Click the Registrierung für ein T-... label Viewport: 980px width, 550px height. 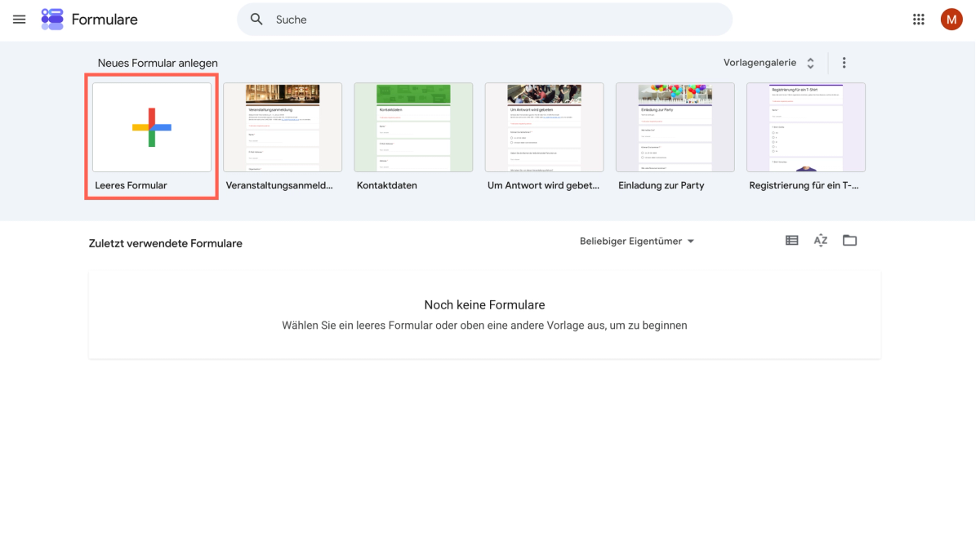tap(804, 185)
